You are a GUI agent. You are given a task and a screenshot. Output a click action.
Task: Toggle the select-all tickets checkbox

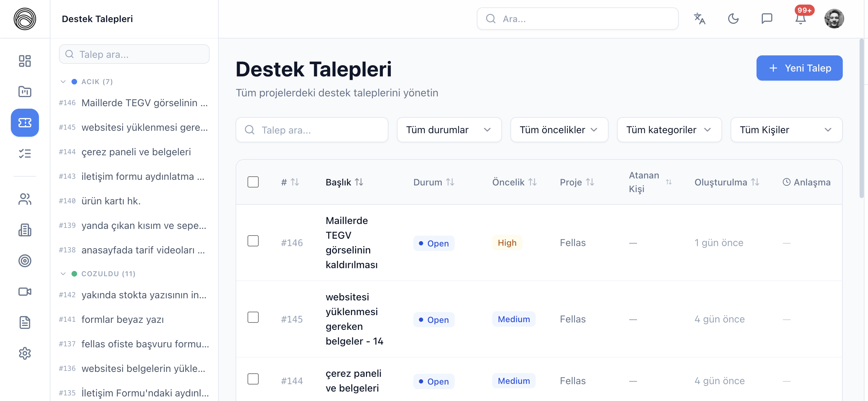(x=253, y=182)
